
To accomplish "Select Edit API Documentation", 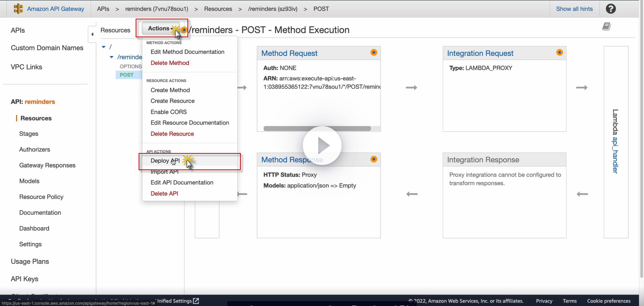I will click(x=182, y=182).
